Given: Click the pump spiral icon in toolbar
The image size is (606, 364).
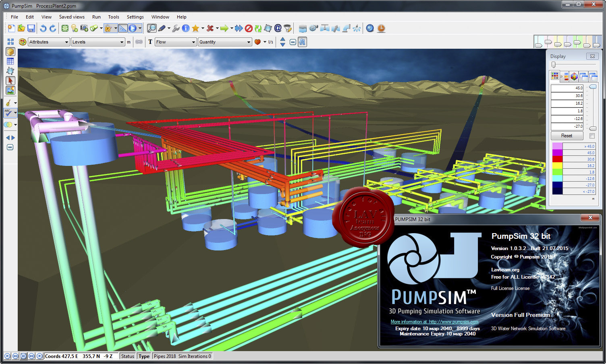Looking at the screenshot, I should [313, 28].
